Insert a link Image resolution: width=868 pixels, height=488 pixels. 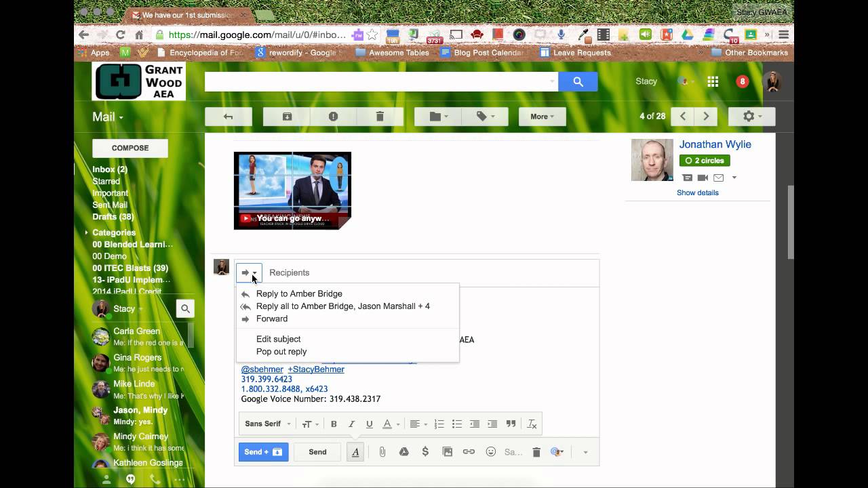click(469, 452)
